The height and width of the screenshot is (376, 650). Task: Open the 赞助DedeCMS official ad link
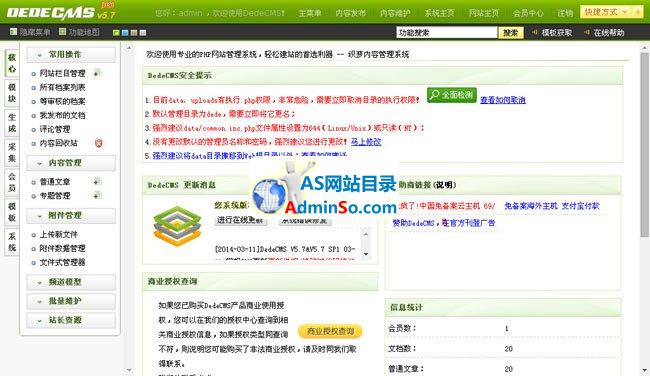tap(444, 223)
